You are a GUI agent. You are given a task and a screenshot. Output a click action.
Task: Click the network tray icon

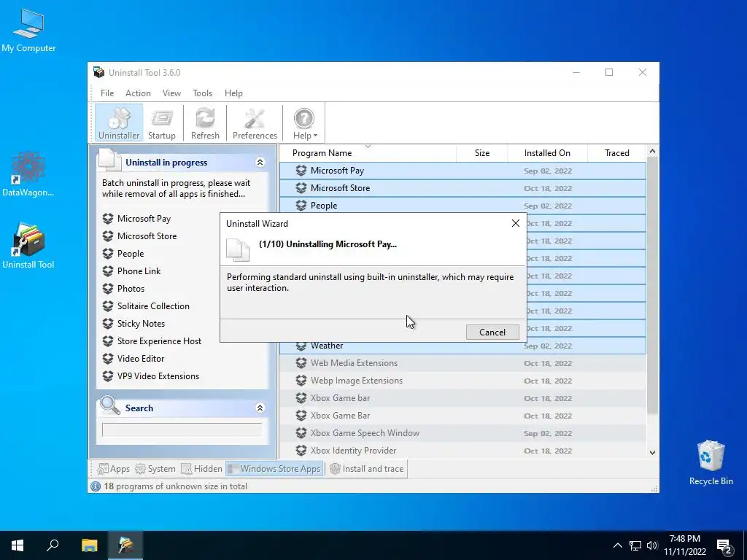coord(635,545)
